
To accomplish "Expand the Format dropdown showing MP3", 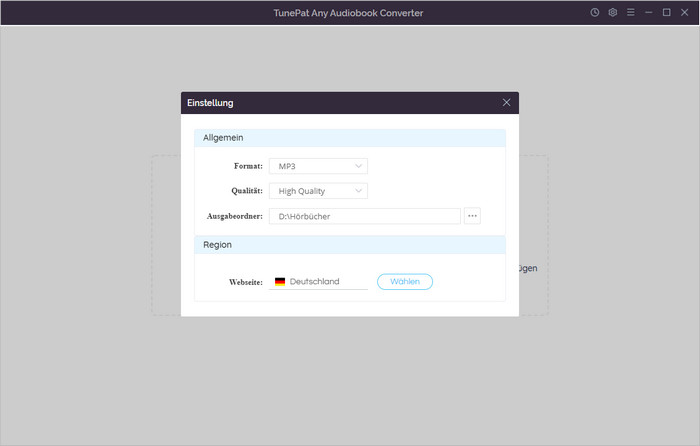I will point(318,166).
